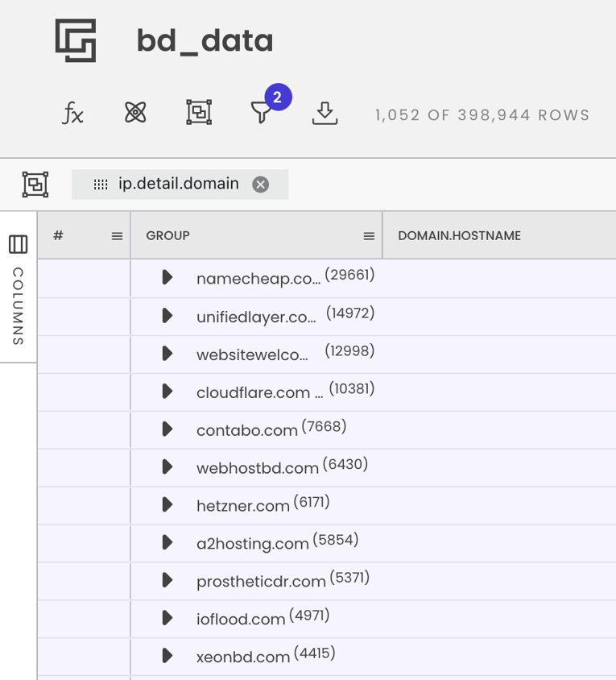
Task: Expand the contabo.com group
Action: 167,429
